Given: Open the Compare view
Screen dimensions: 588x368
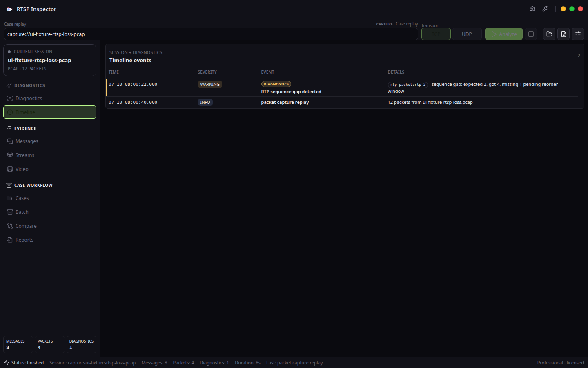Looking at the screenshot, I should [50, 226].
